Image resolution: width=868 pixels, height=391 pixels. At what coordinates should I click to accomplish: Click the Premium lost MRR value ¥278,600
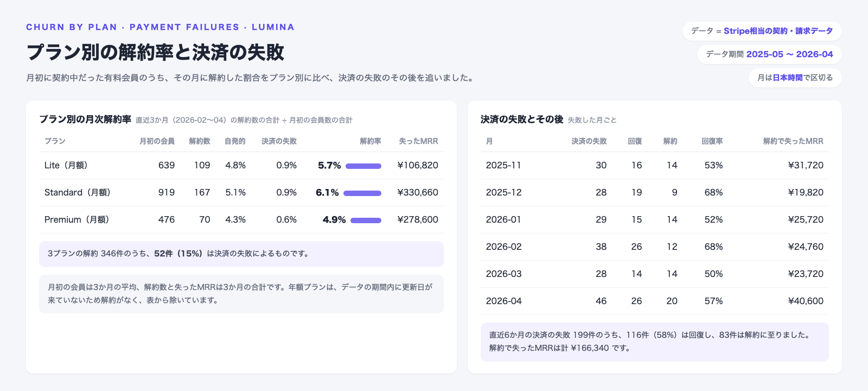tap(418, 220)
